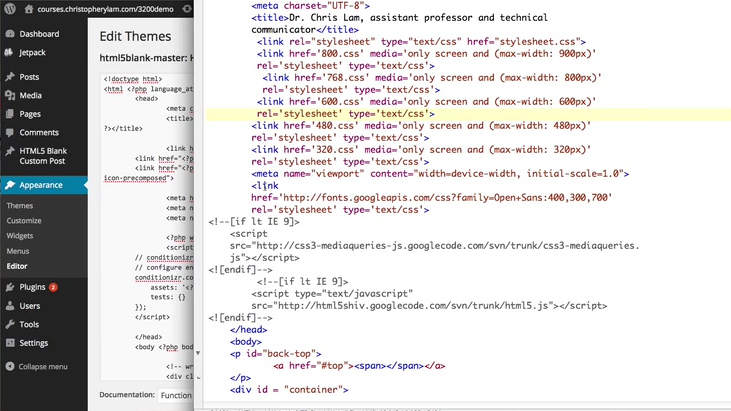Open the Dashboard icon in sidebar
Viewport: 731px width, 411px height.
click(x=10, y=34)
